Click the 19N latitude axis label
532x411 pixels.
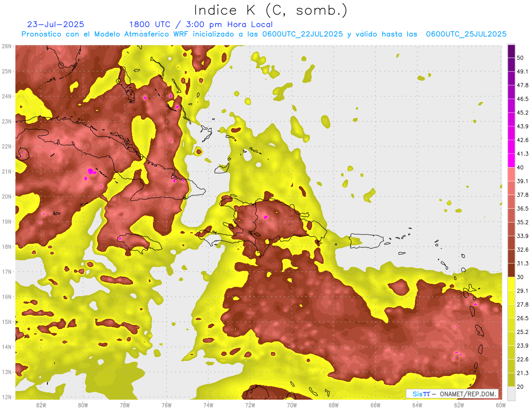click(x=7, y=222)
